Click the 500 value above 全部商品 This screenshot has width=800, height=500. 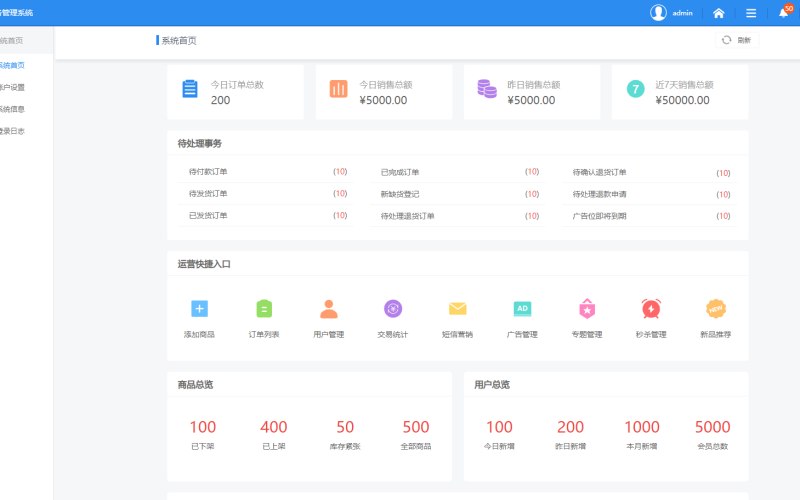416,427
